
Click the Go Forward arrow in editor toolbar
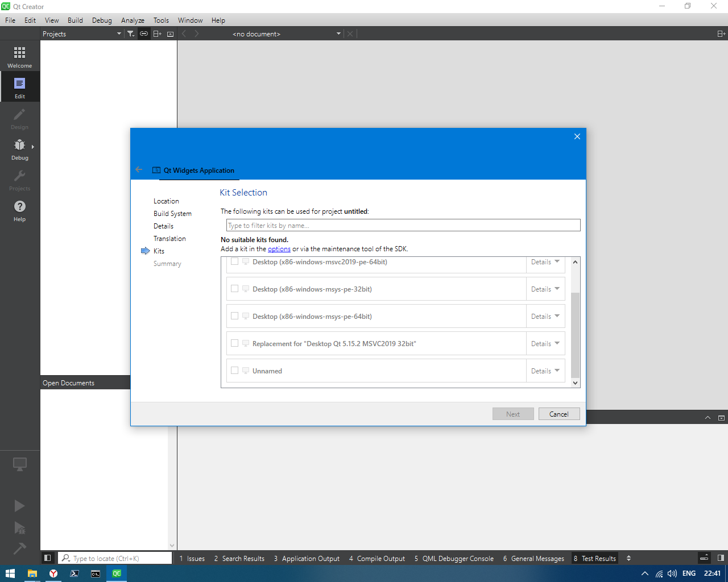(196, 34)
